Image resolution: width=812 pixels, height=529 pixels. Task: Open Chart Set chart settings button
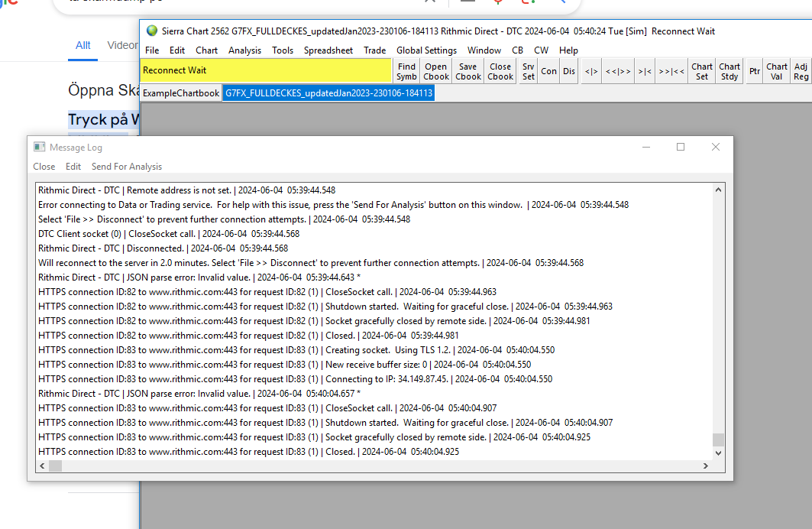(702, 71)
